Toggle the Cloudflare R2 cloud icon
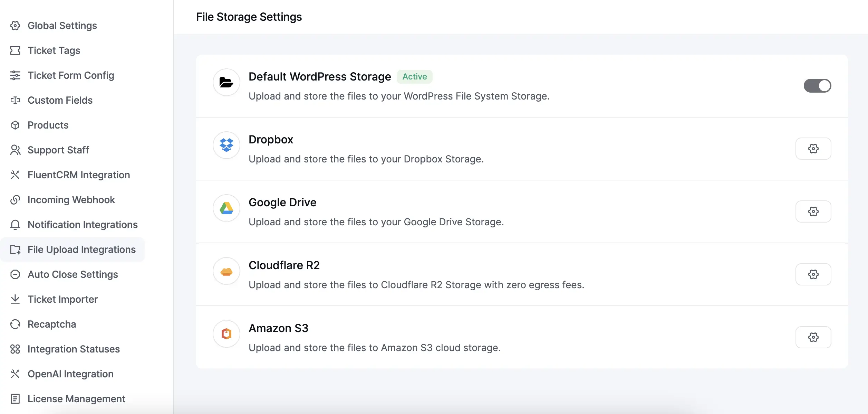The image size is (868, 414). pyautogui.click(x=226, y=271)
